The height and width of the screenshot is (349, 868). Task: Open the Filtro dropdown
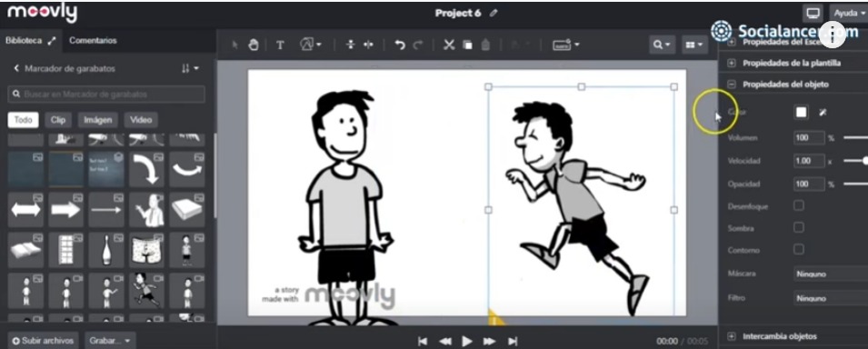tap(831, 298)
